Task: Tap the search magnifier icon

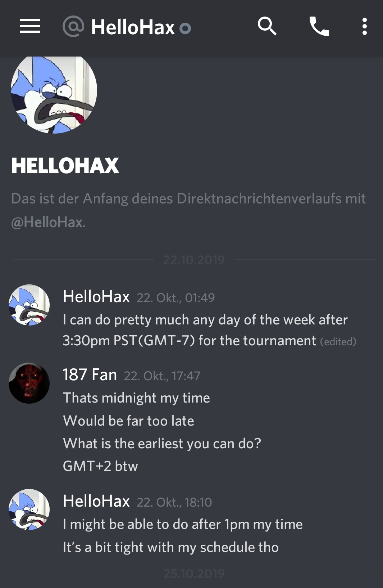Action: [x=267, y=26]
